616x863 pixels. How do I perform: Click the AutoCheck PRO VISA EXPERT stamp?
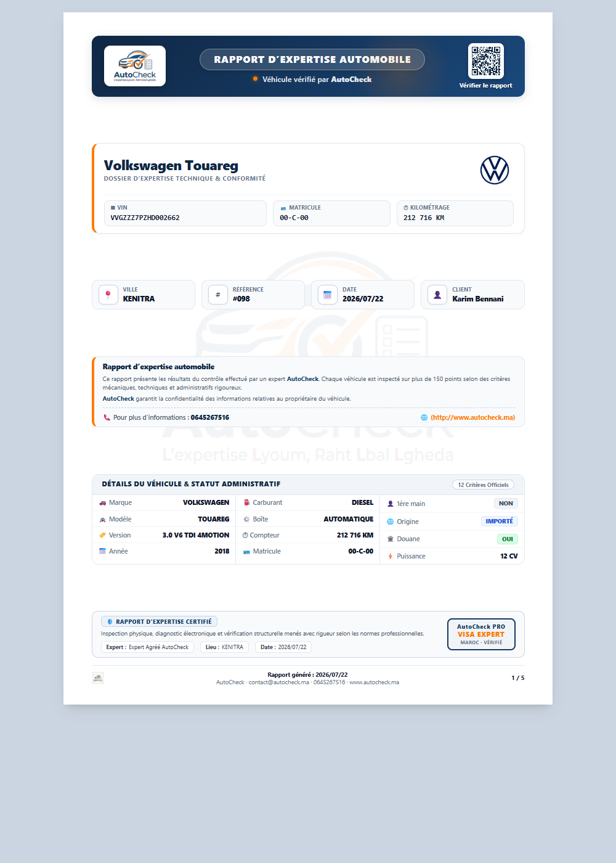(481, 634)
